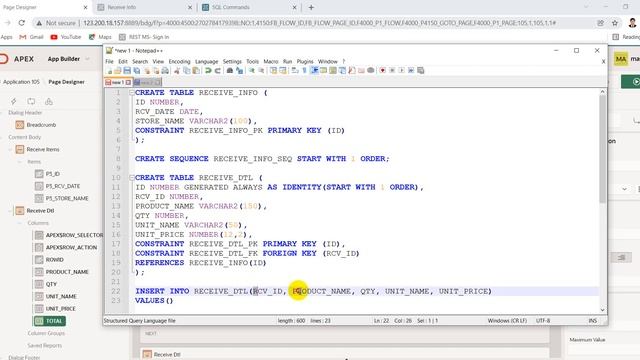Open the Macro menu in Notepad++
Image resolution: width=640 pixels, height=360 pixels.
click(271, 61)
